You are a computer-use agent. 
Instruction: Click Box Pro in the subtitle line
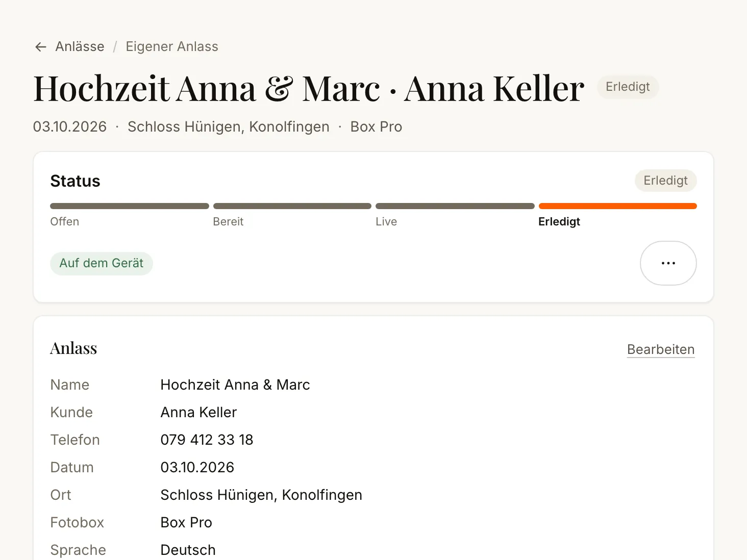click(376, 126)
